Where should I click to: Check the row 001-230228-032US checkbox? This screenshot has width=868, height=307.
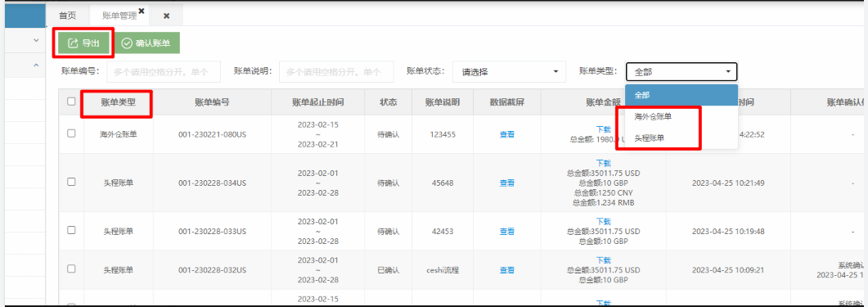pos(71,269)
